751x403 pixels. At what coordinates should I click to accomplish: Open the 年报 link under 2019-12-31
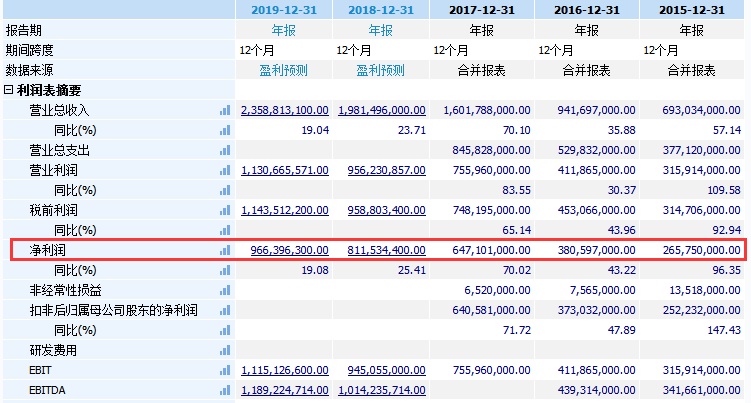pyautogui.click(x=284, y=30)
